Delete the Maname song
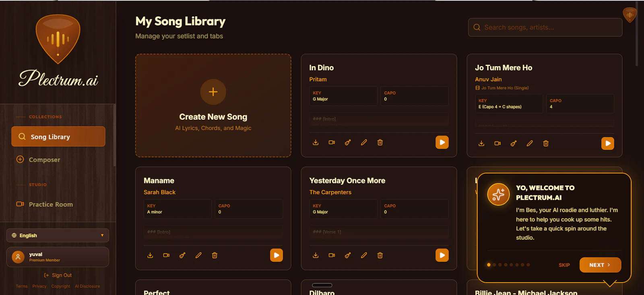 coord(215,255)
